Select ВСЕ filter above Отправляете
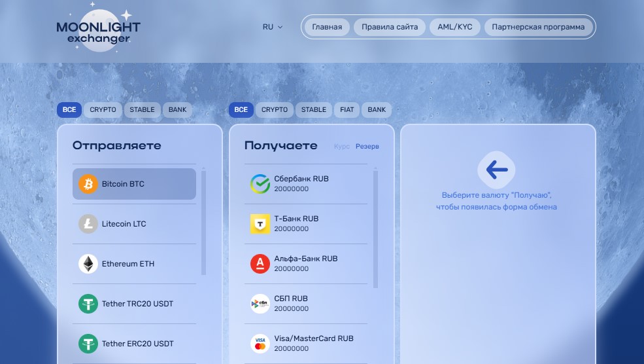This screenshot has width=644, height=364. click(69, 110)
